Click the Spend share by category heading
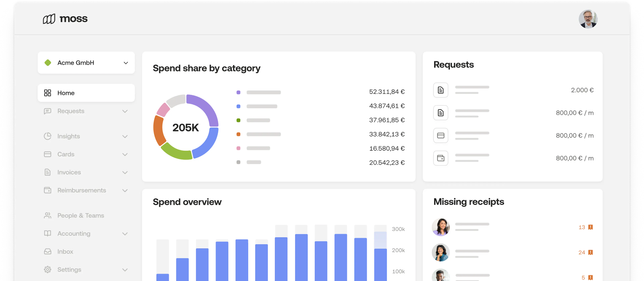Screen dimensions: 644x281 click(206, 68)
